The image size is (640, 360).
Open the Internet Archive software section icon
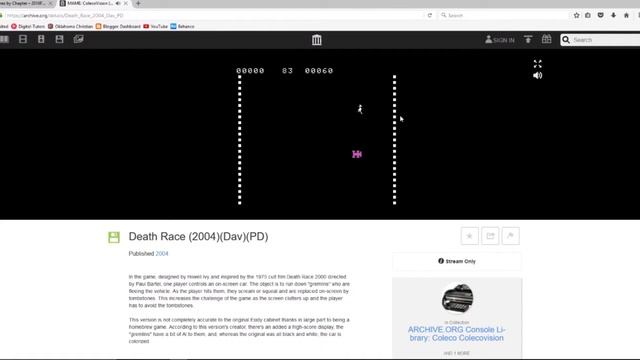coord(60,39)
